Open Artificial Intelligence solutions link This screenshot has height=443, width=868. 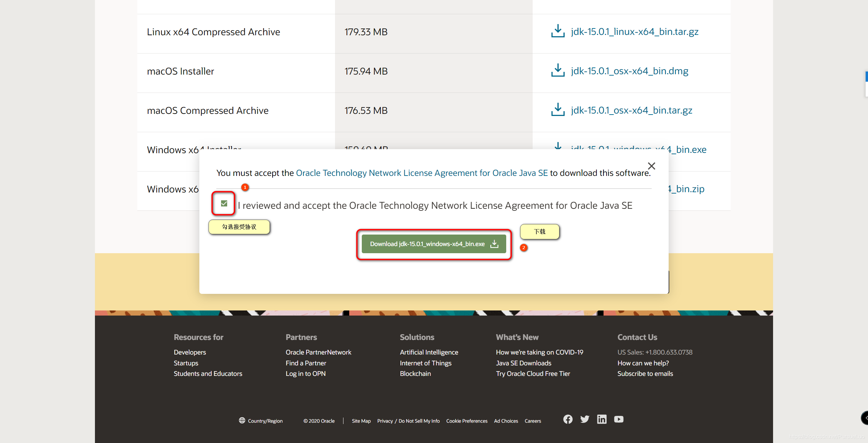click(429, 352)
